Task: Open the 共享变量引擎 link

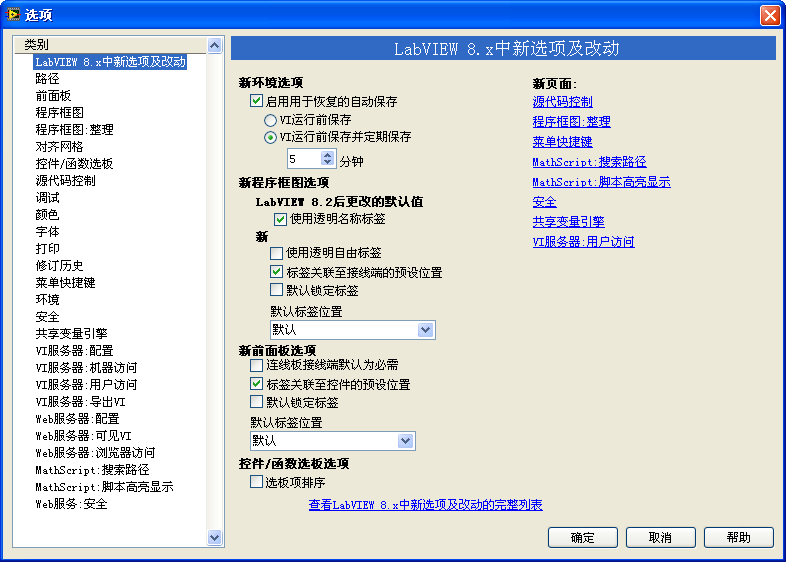Action: [568, 222]
